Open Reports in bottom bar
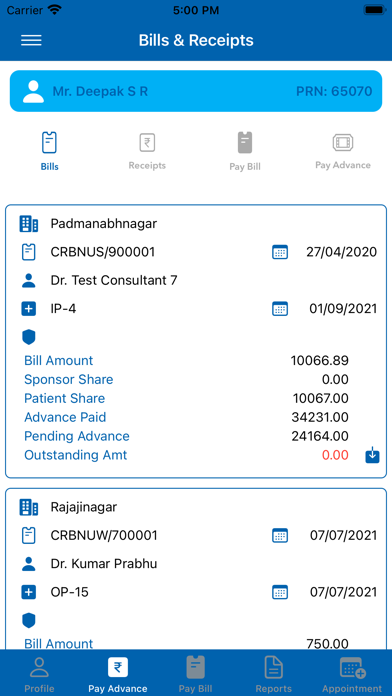Image resolution: width=392 pixels, height=696 pixels. pyautogui.click(x=274, y=675)
